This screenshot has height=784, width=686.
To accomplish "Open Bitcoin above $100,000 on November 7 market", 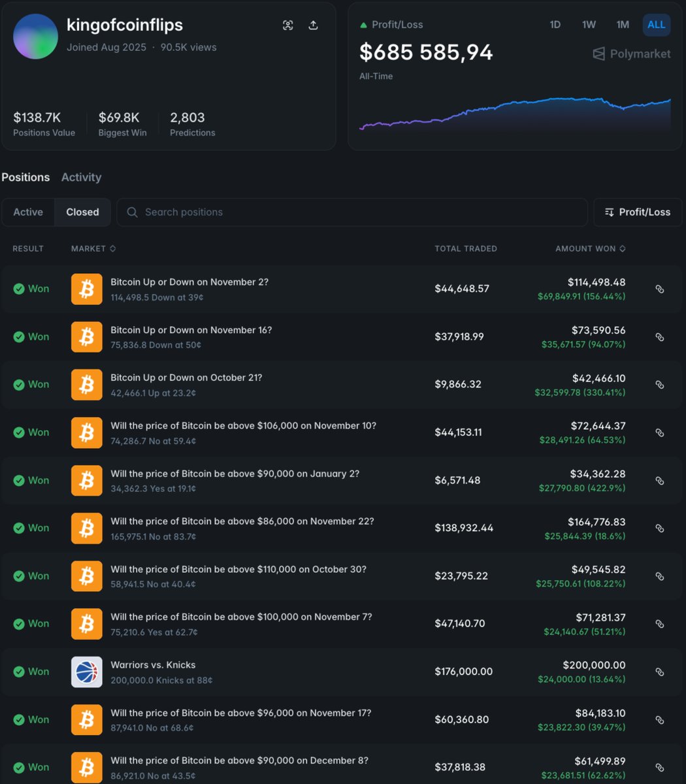I will 242,617.
